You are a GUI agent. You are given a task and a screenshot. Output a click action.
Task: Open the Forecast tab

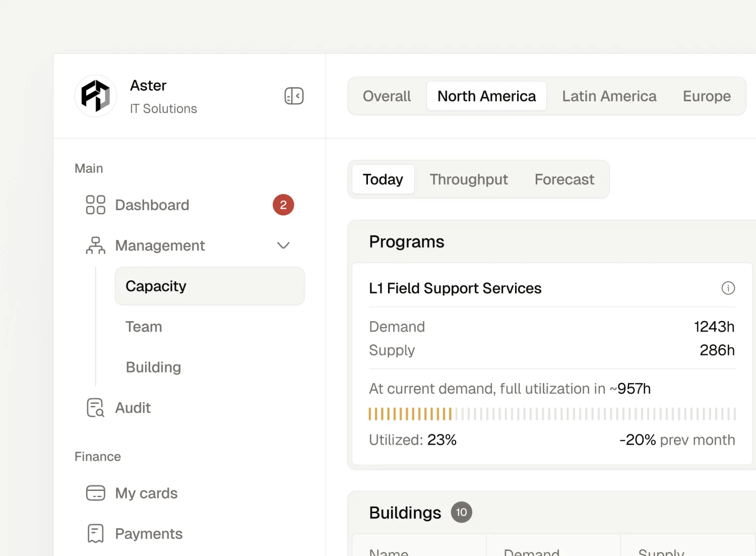[x=564, y=179]
